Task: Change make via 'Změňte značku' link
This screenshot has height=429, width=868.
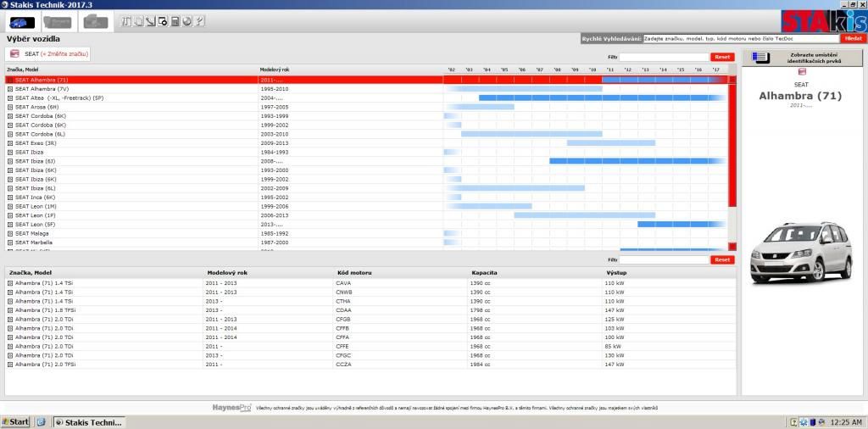Action: 64,54
